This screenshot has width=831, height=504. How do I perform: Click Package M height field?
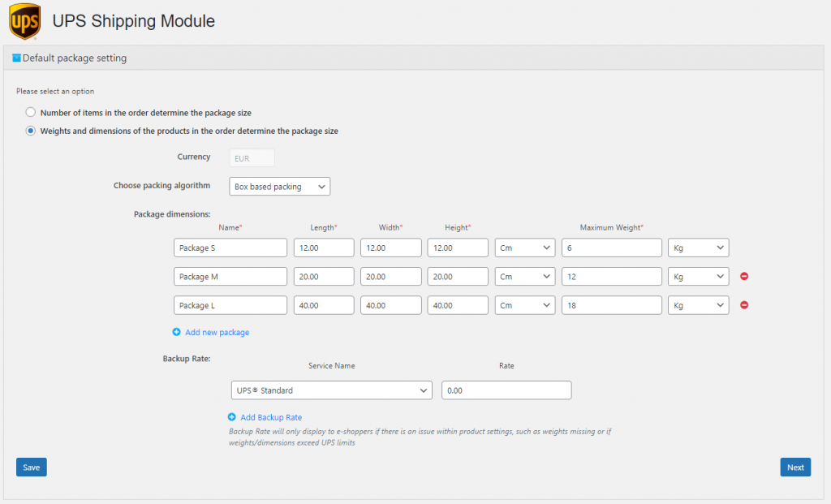(458, 276)
